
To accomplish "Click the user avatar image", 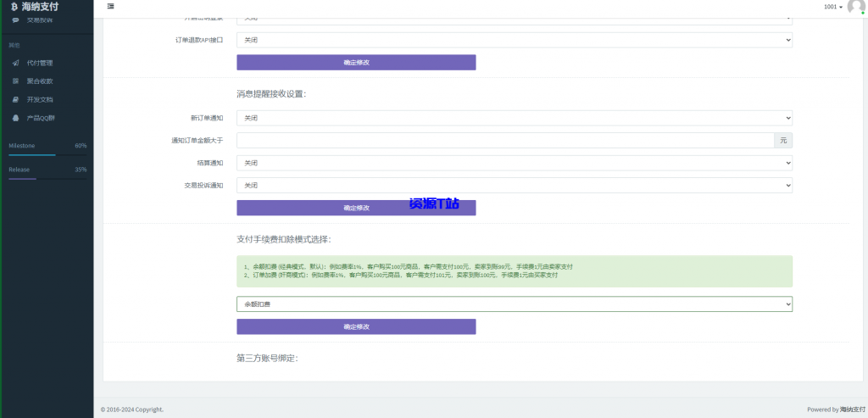I will click(x=856, y=6).
